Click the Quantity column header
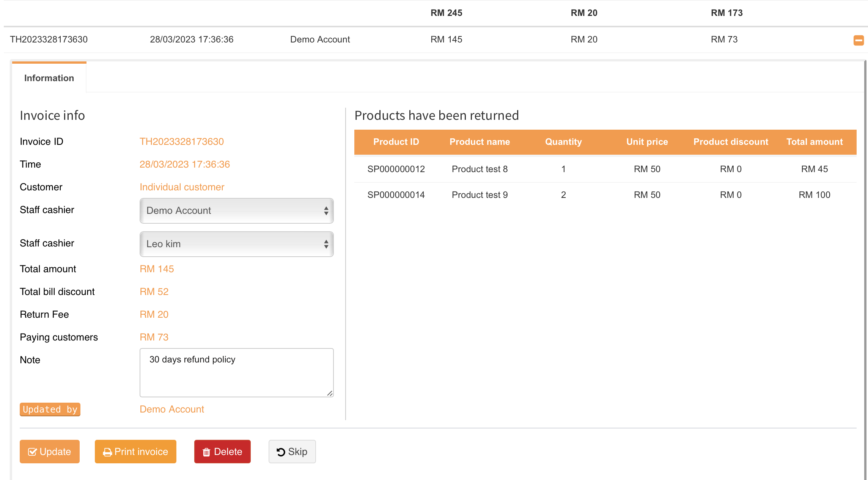This screenshot has height=480, width=868. coord(563,142)
